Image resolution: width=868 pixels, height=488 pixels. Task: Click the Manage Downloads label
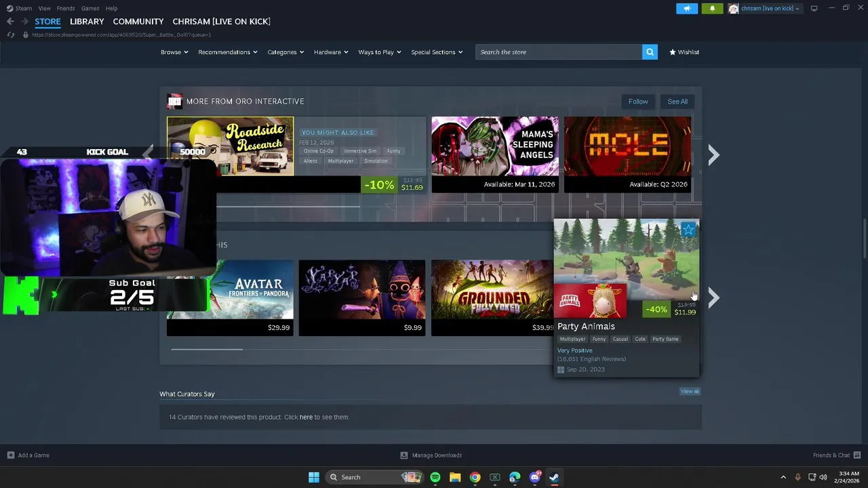[x=437, y=455]
